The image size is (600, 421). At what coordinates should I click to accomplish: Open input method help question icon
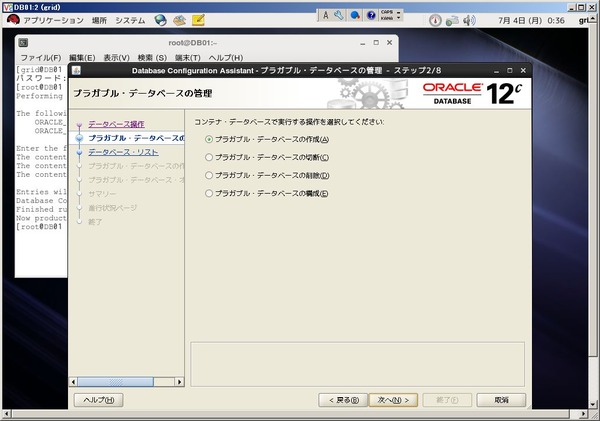pyautogui.click(x=371, y=15)
